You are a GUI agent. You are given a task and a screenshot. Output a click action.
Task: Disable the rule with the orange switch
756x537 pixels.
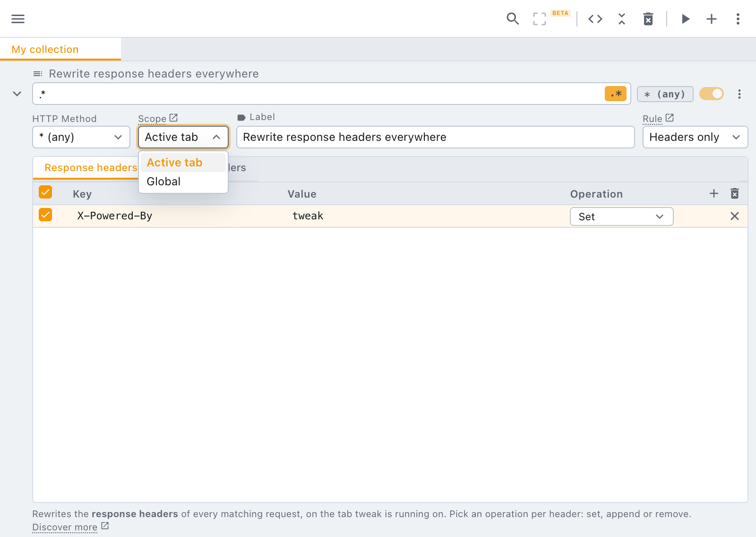coord(712,94)
